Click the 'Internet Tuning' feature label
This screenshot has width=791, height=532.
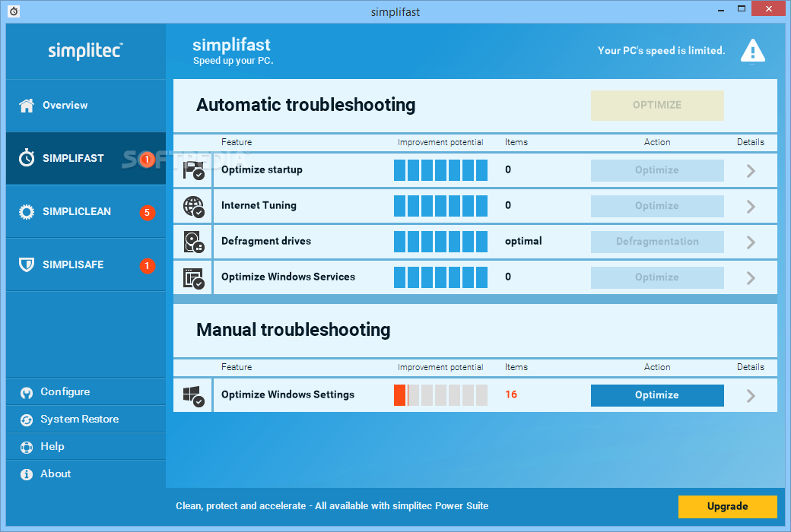tap(259, 206)
